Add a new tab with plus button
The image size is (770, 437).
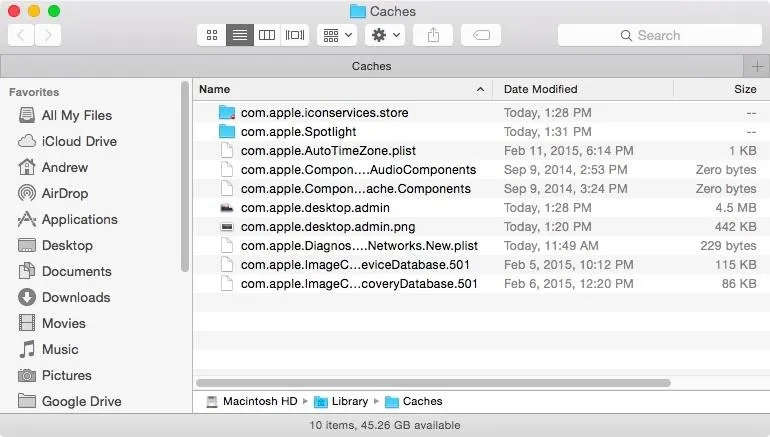pos(757,66)
